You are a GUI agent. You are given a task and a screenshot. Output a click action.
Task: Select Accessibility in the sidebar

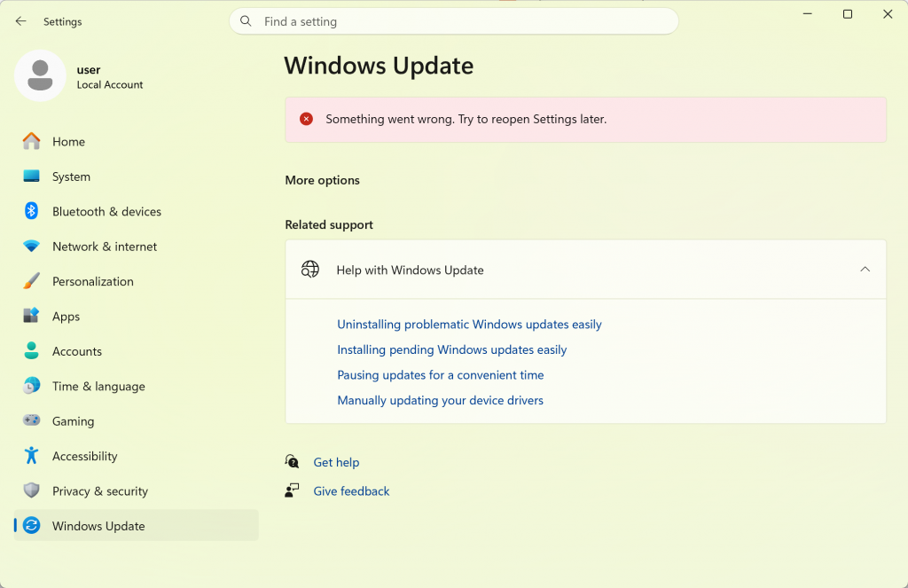(x=136, y=455)
